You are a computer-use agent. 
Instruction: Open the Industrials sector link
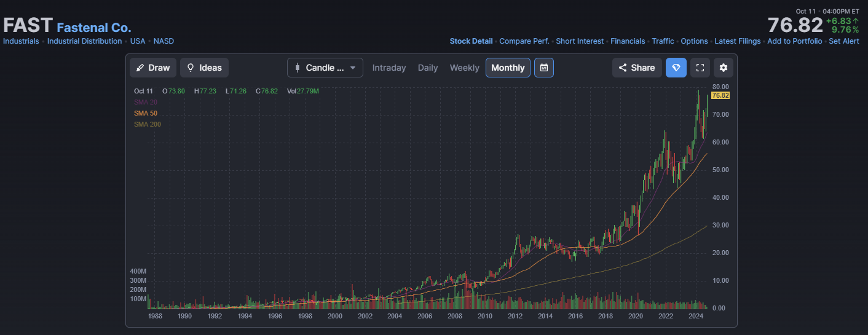point(21,41)
